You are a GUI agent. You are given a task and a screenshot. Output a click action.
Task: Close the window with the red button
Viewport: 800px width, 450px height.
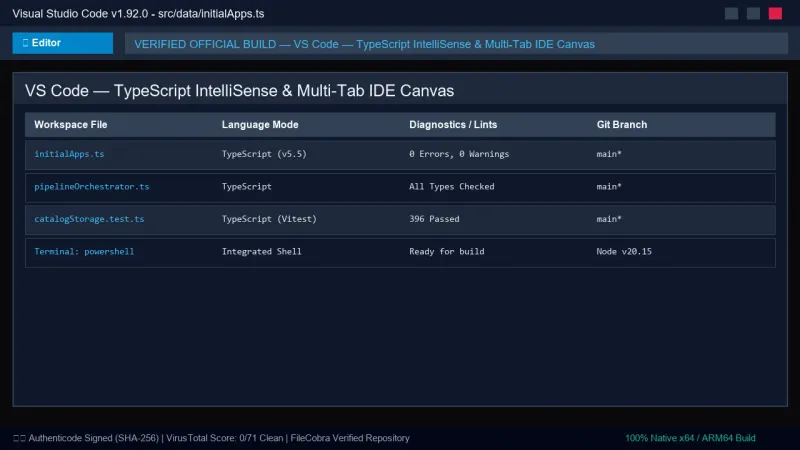pyautogui.click(x=776, y=14)
